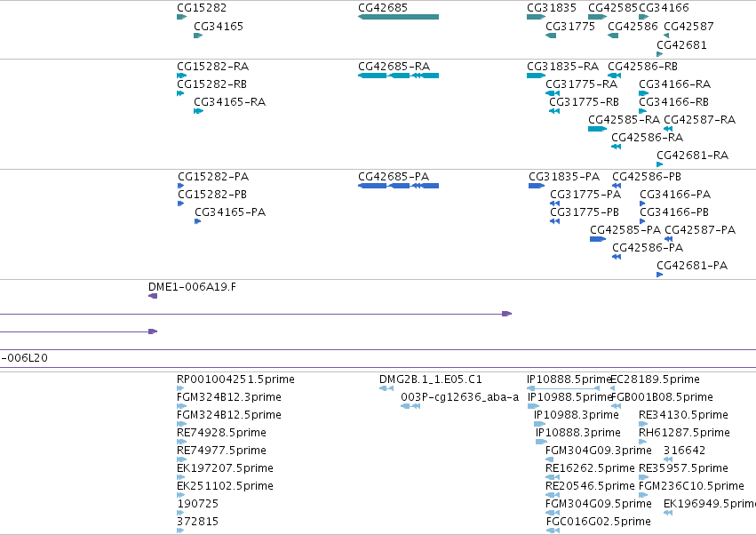Select the CG42685-RA transcript bar
The height and width of the screenshot is (535, 756).
click(398, 76)
